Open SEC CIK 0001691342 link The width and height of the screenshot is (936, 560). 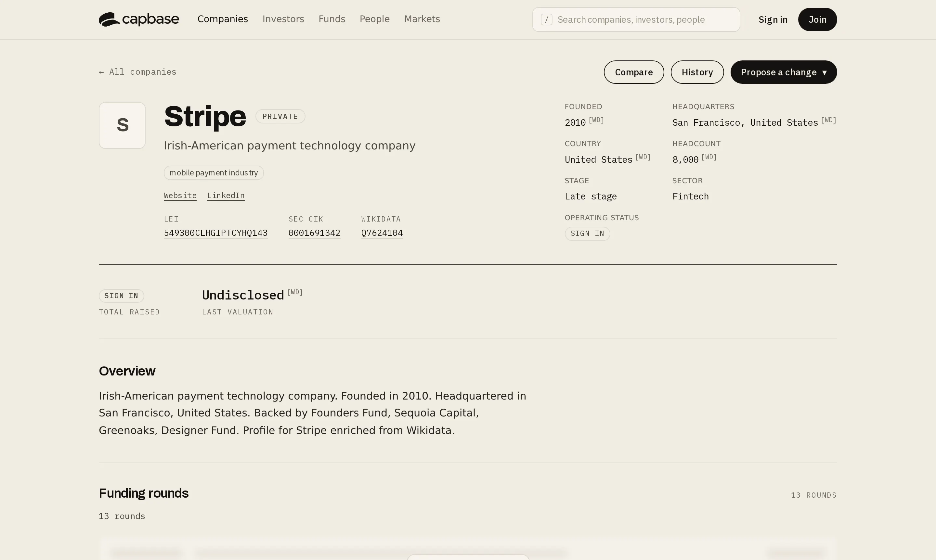tap(315, 233)
